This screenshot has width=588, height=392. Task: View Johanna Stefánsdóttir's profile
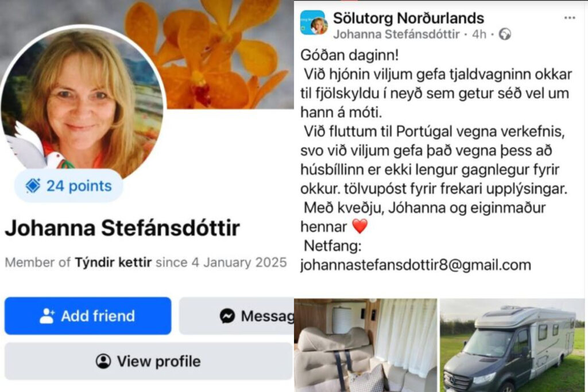[149, 361]
